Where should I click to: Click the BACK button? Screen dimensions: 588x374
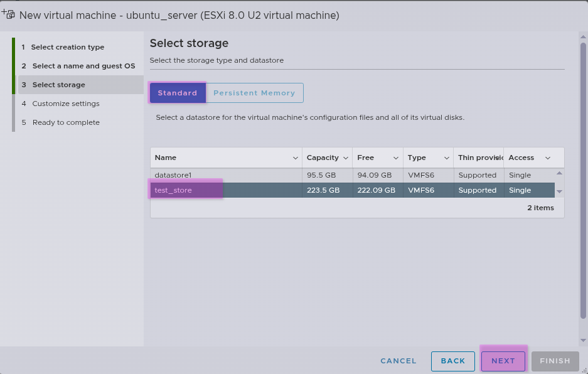(452, 361)
